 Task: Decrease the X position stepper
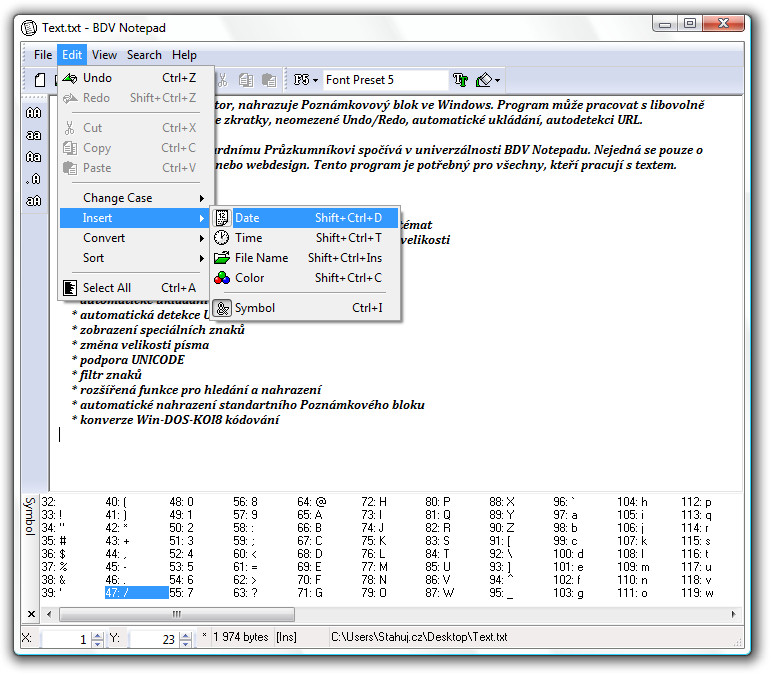[98, 643]
